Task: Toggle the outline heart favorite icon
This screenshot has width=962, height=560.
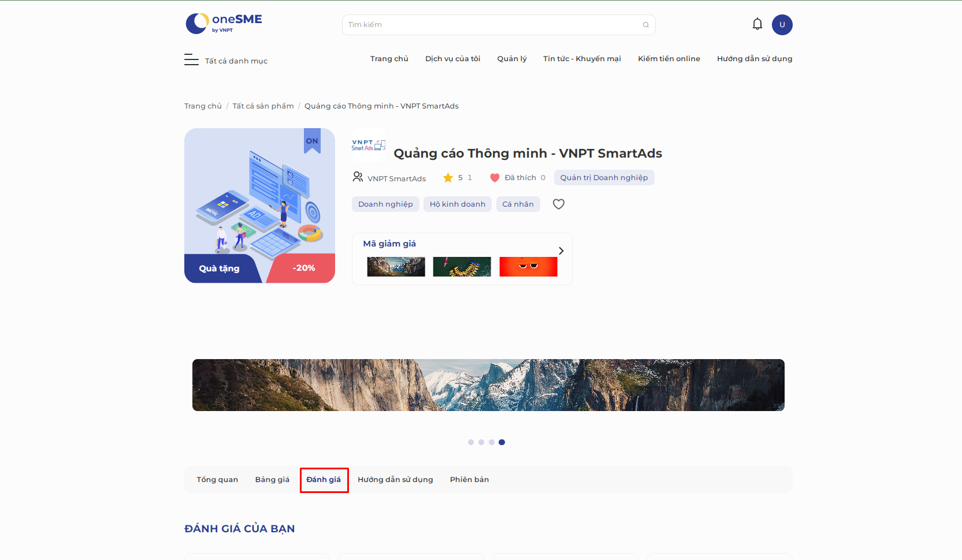Action: pos(559,204)
